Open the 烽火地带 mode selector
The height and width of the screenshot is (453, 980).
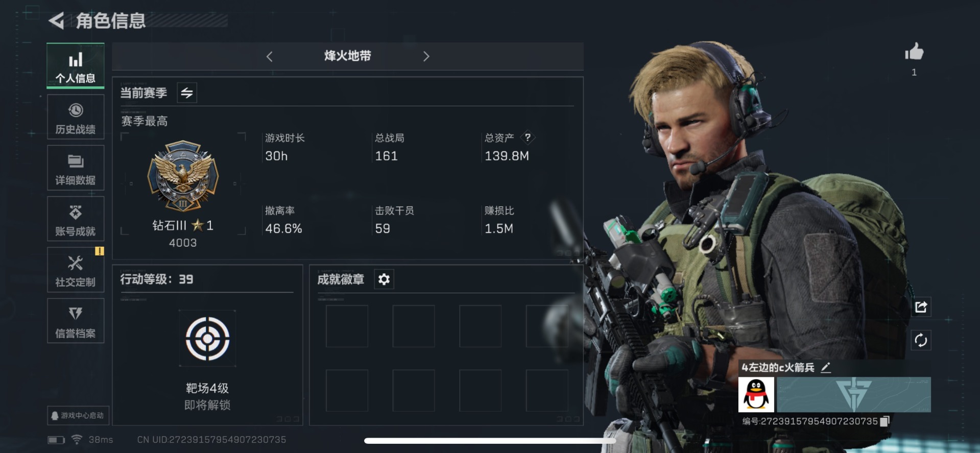click(348, 56)
